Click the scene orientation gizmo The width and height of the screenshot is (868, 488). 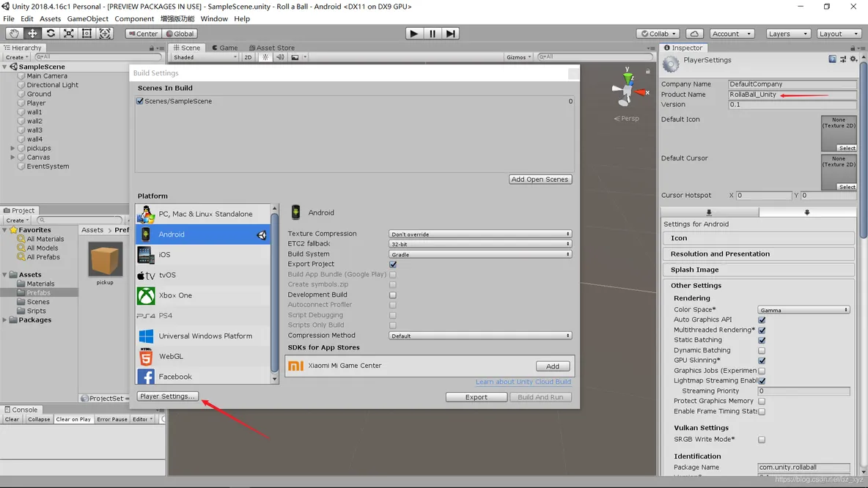[628, 89]
